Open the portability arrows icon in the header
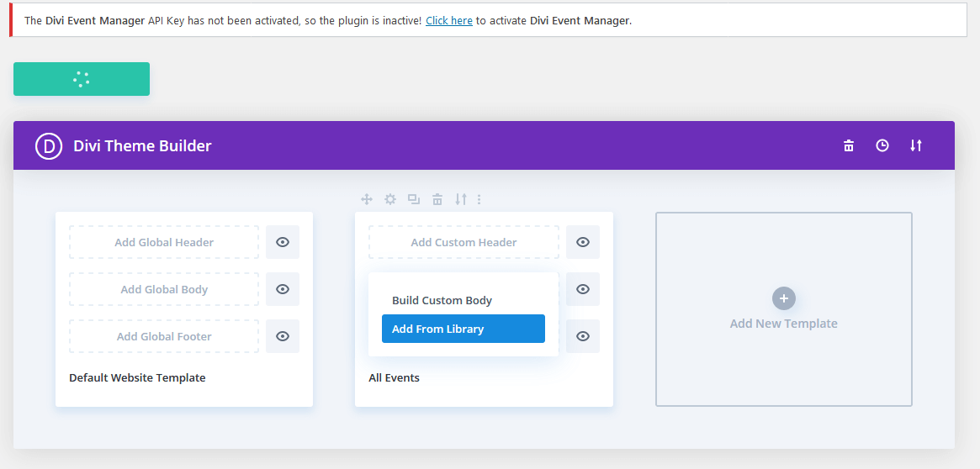Screen dimensions: 980x469 click(915, 146)
